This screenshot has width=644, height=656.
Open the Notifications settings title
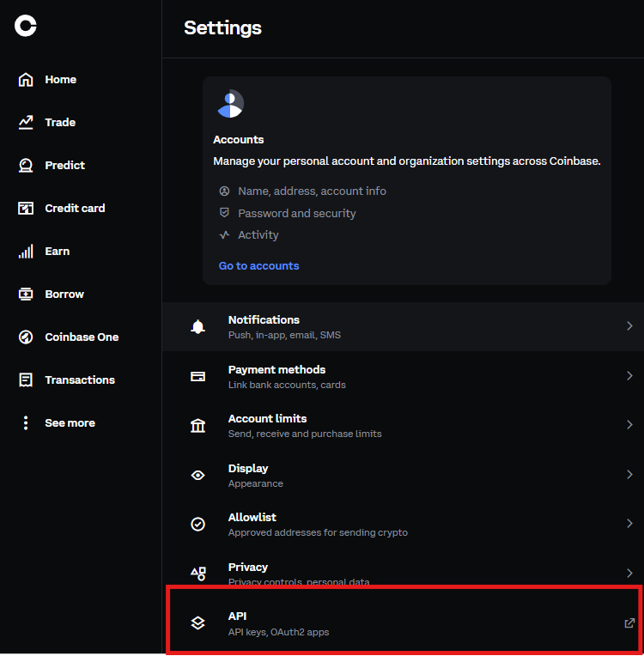(264, 319)
